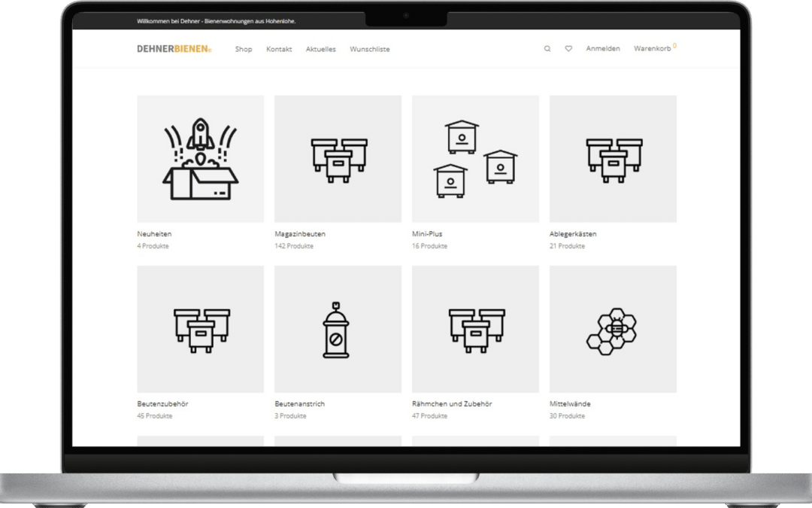The width and height of the screenshot is (812, 508).
Task: Open the Beutenzubehör category title
Action: tap(162, 404)
